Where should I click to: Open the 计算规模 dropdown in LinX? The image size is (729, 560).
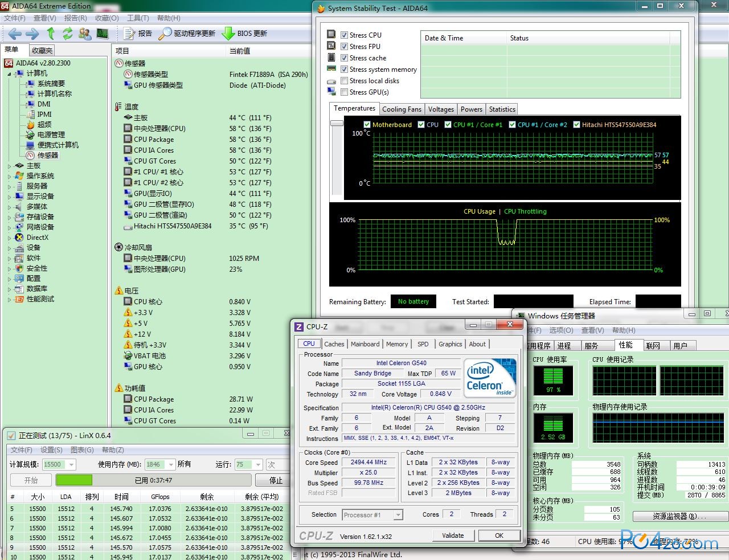[71, 465]
